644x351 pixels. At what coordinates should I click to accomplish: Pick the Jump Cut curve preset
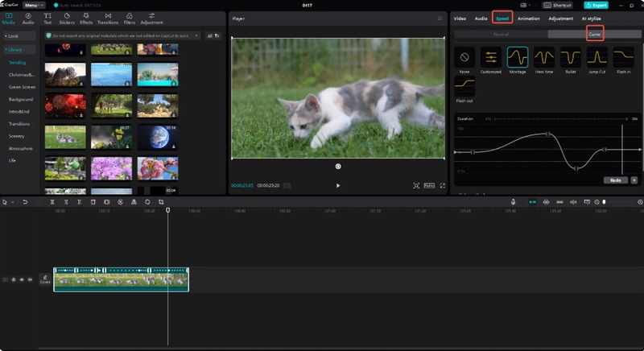pos(597,57)
